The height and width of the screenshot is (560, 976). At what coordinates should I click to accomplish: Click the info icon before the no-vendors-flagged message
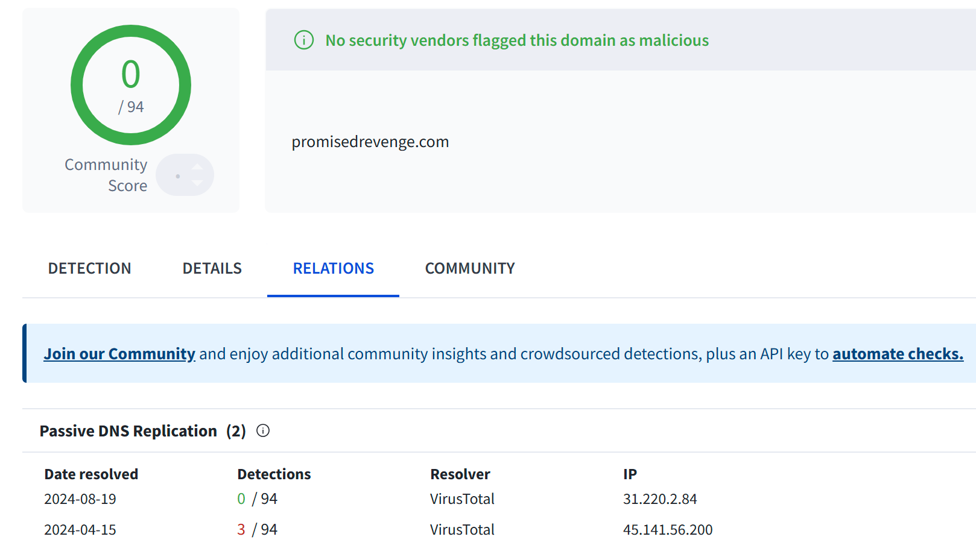[303, 40]
